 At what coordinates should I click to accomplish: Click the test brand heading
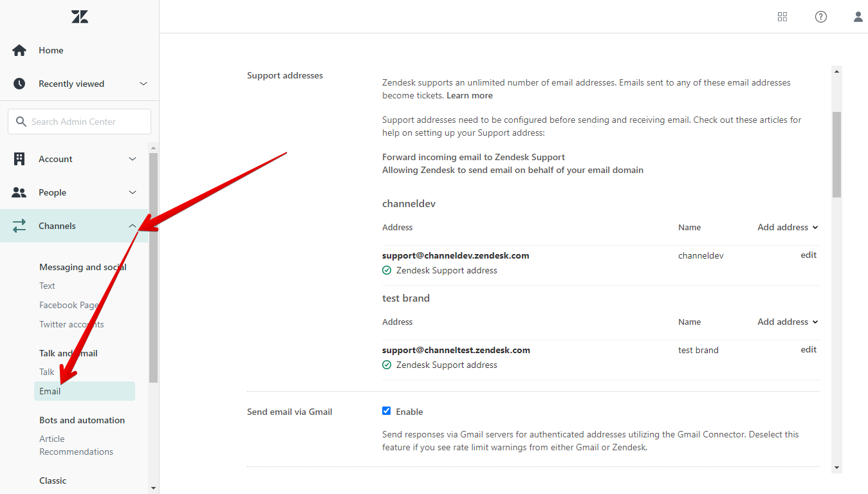(406, 298)
